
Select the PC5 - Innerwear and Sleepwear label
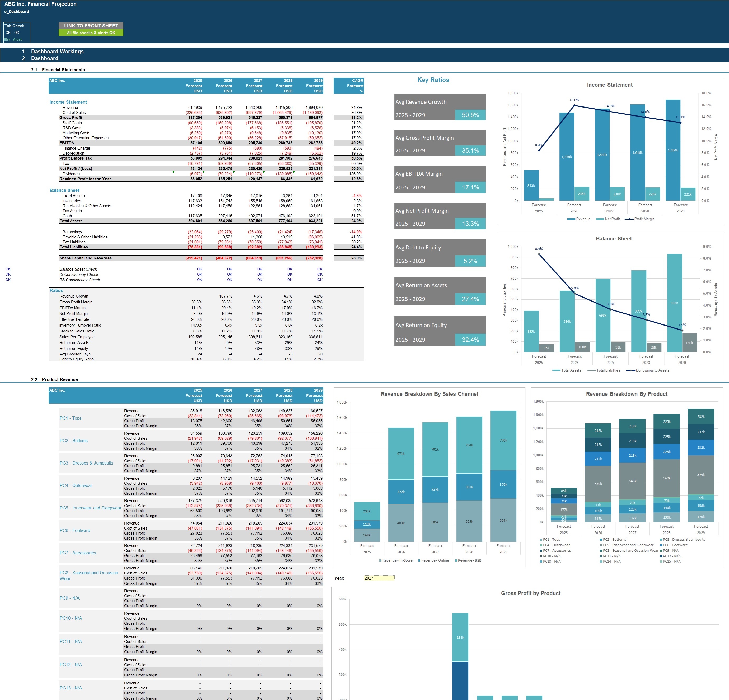(x=90, y=508)
